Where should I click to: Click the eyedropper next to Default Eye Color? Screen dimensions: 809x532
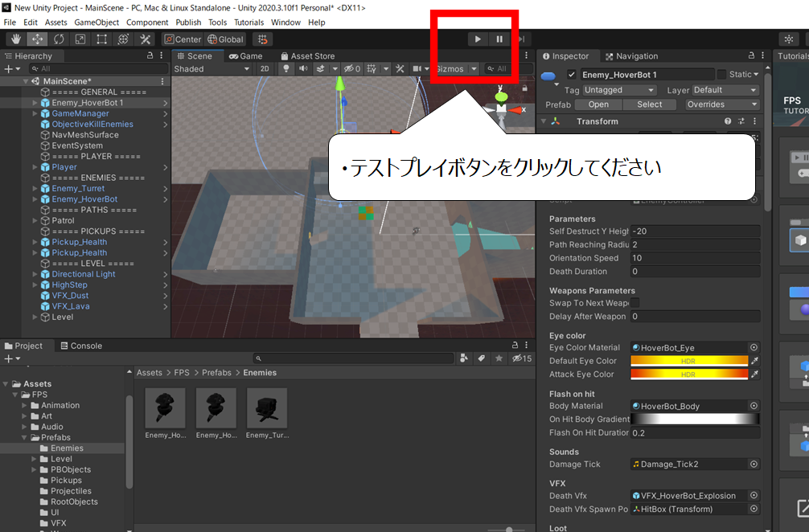click(x=755, y=361)
